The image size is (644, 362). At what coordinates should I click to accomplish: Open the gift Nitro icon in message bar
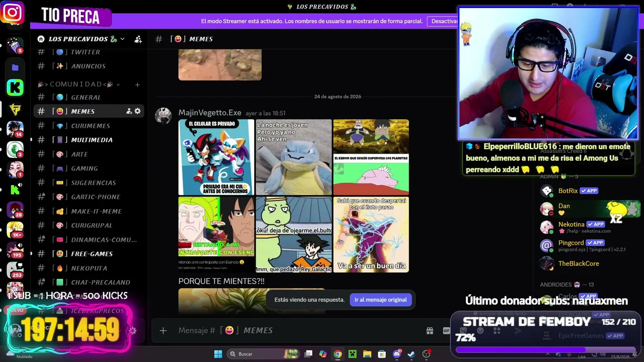(x=430, y=330)
